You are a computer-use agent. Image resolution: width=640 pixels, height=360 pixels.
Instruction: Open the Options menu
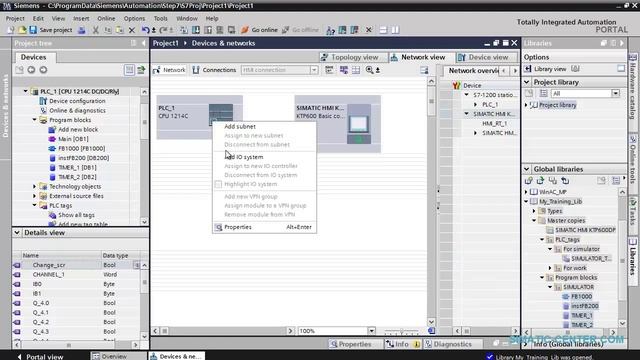(134, 18)
